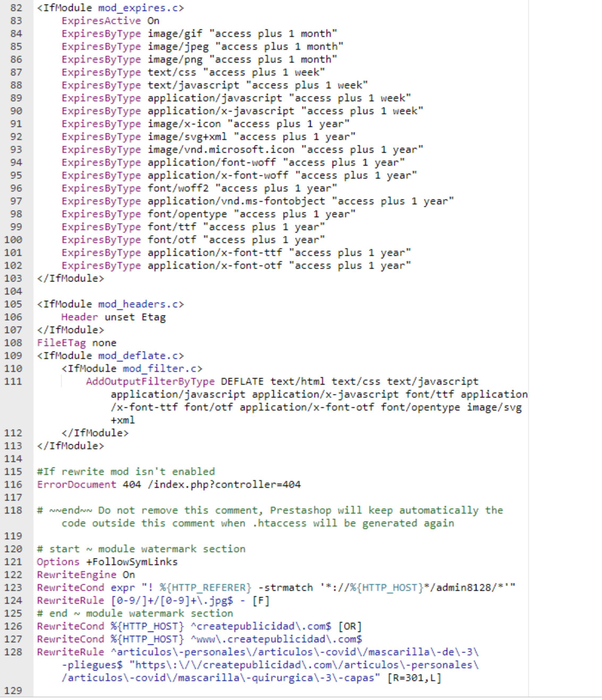
Task: Click the image/png expiry line
Action: (x=199, y=60)
